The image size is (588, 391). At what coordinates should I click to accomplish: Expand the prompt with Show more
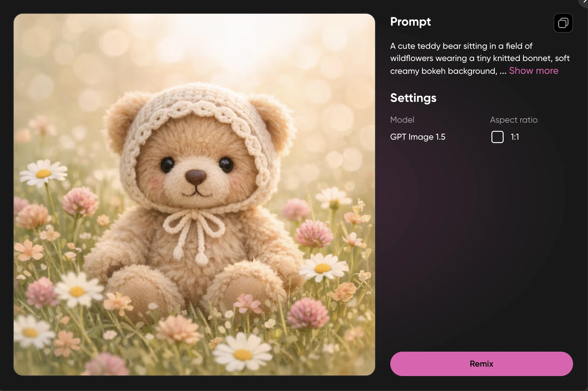coord(533,71)
